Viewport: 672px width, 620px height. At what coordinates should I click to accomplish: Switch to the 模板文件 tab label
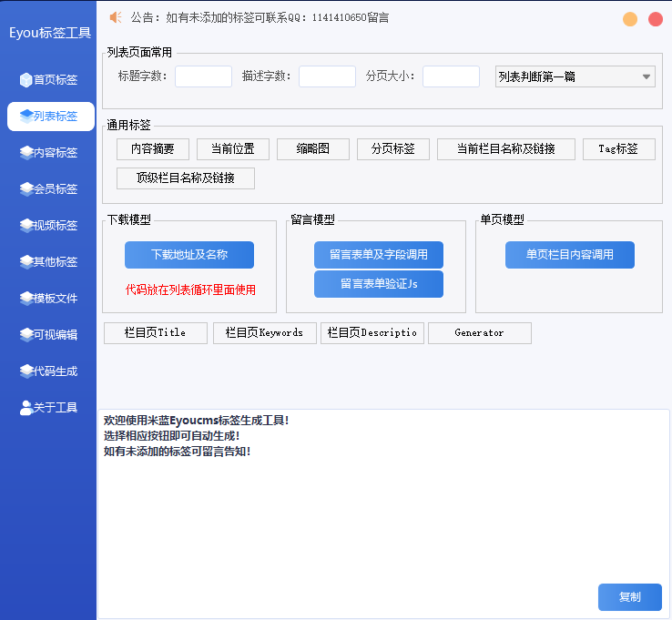tap(56, 299)
